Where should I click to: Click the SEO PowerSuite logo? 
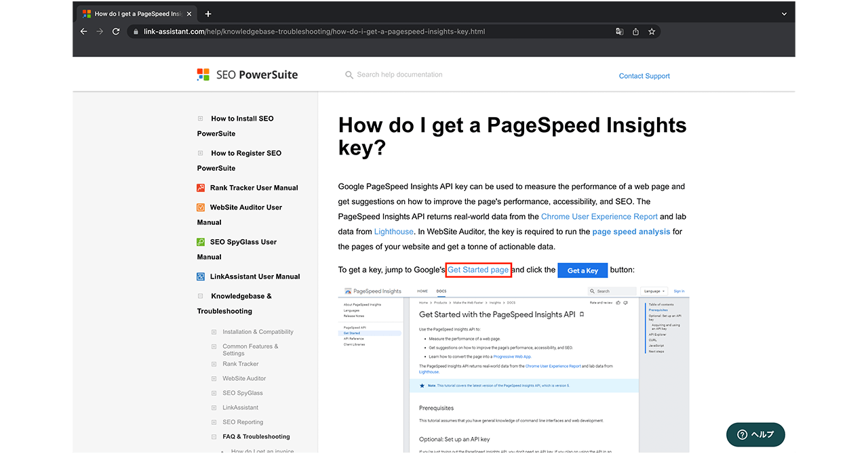pos(247,75)
